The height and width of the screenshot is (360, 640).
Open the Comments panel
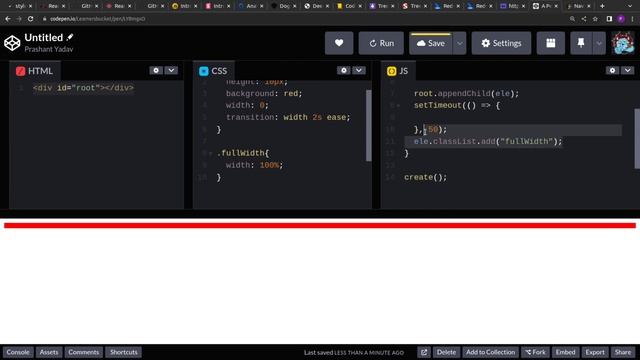coord(84,352)
